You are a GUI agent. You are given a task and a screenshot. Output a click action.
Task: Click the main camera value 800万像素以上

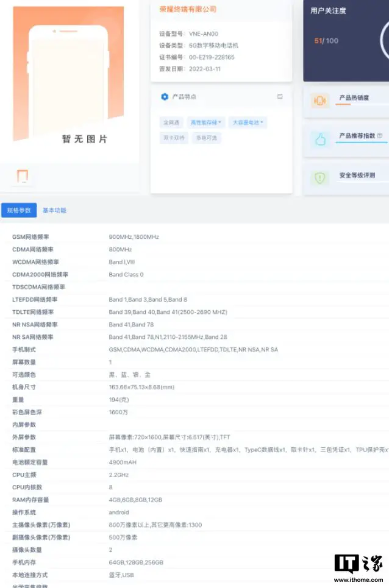click(x=155, y=525)
